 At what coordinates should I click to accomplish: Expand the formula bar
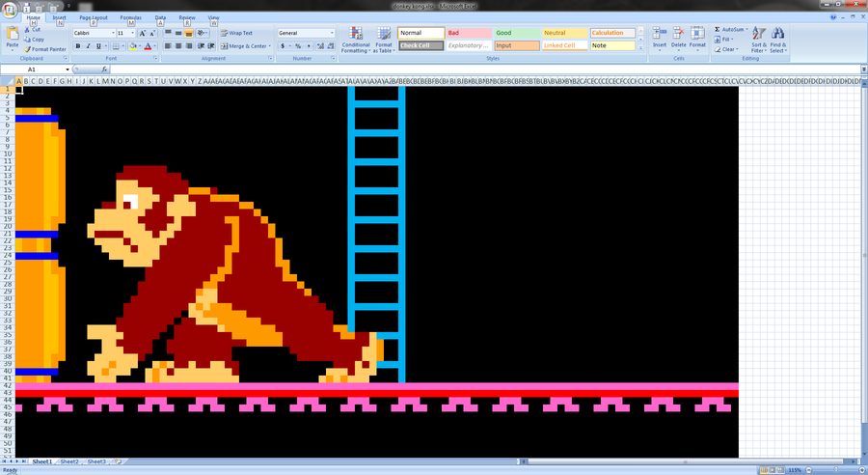(863, 70)
